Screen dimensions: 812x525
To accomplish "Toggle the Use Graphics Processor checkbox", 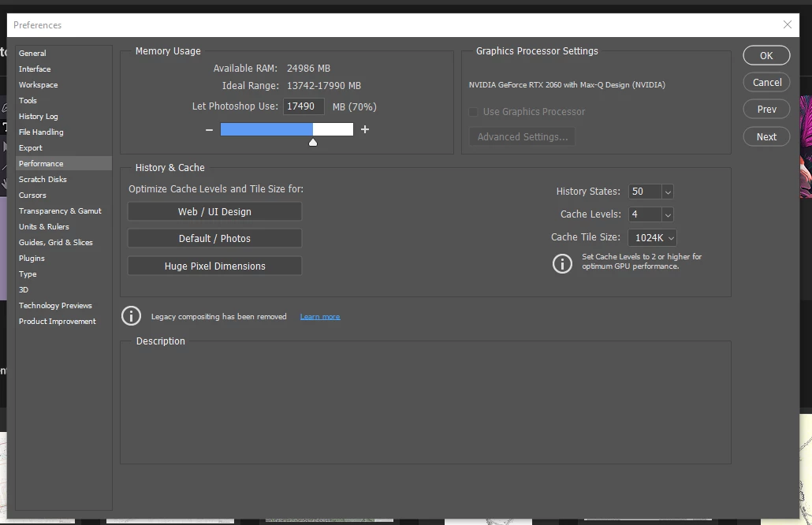I will point(473,112).
